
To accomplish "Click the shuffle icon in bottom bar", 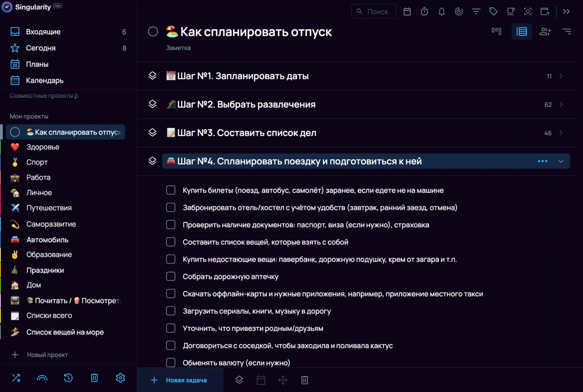I will pos(16,378).
